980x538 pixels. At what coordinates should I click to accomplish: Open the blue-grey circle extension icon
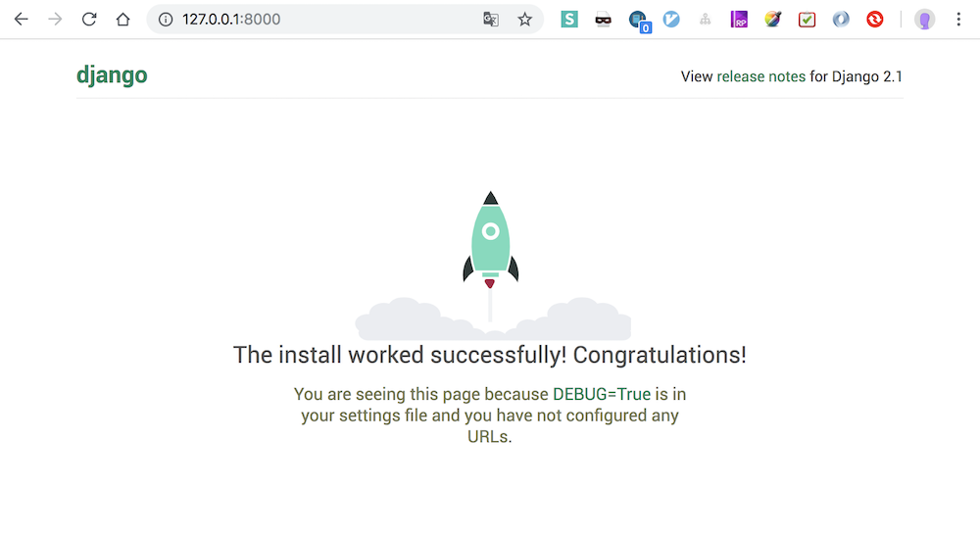pos(841,20)
